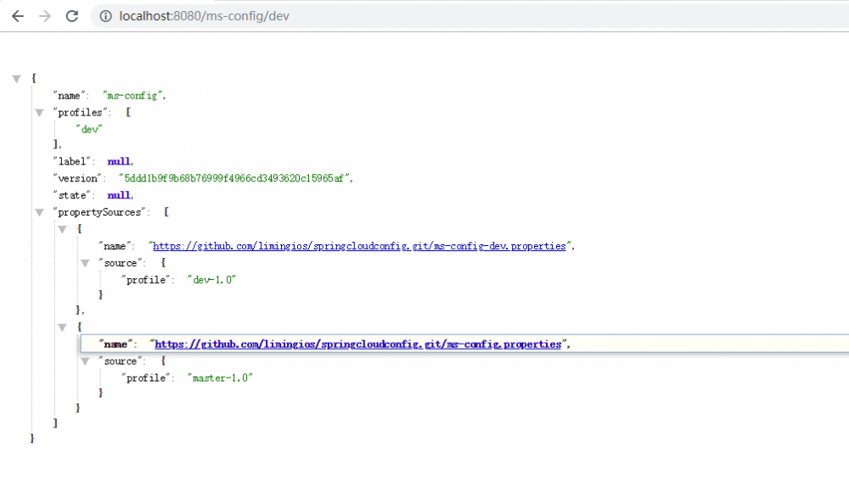Open the ms-config-dev.properties GitHub link

pyautogui.click(x=359, y=246)
